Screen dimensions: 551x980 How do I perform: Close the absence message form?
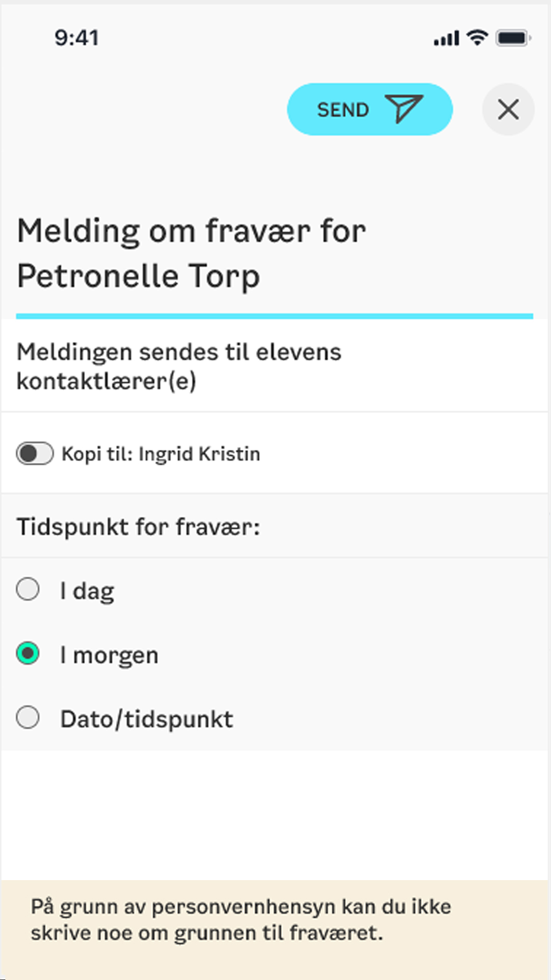[508, 110]
